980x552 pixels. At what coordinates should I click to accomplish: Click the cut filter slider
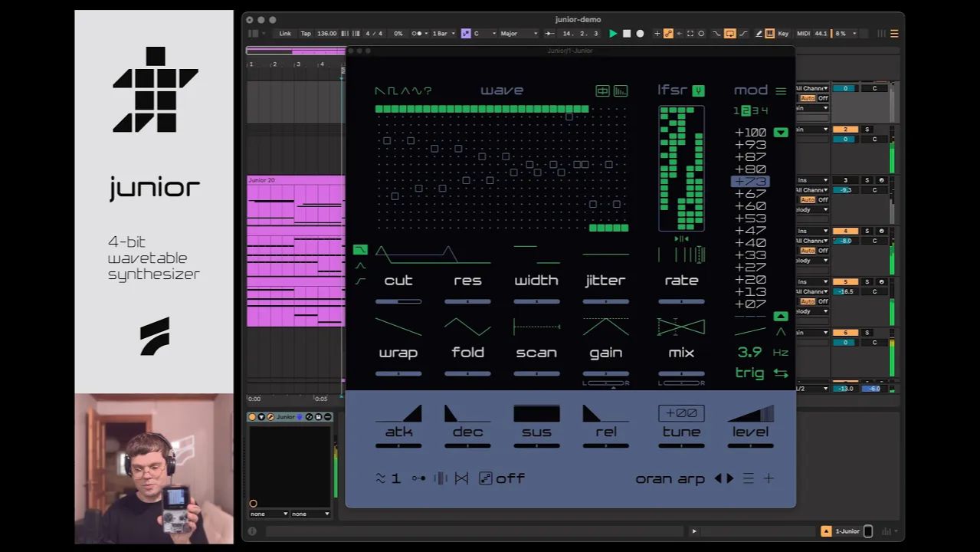[398, 301]
